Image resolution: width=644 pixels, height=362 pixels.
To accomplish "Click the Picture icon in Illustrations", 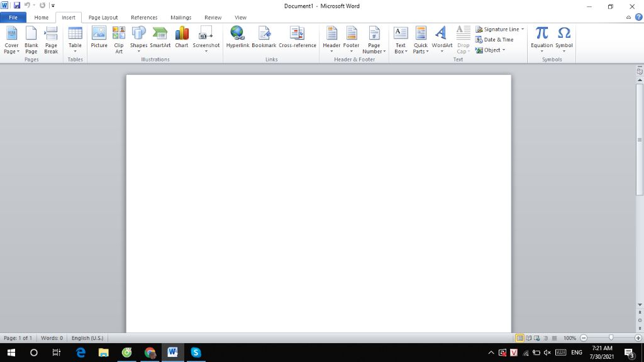I will click(x=99, y=38).
